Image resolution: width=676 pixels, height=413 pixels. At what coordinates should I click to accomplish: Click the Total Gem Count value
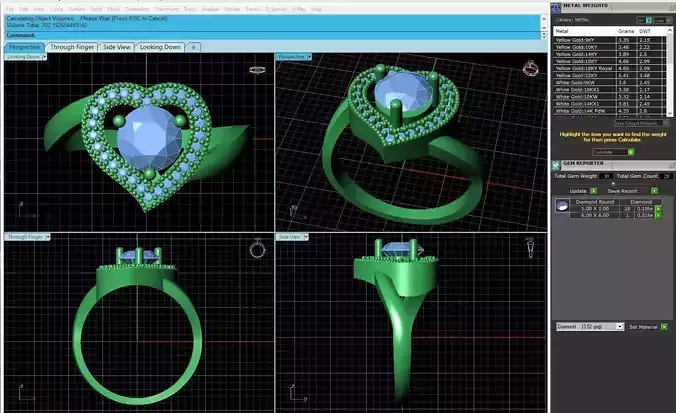pyautogui.click(x=667, y=176)
